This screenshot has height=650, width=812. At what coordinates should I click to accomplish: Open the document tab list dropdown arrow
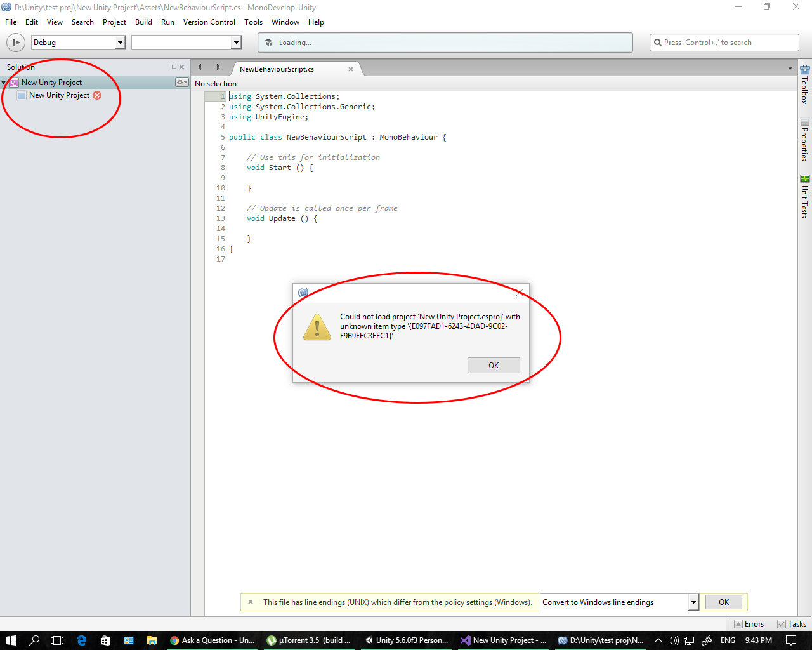(x=790, y=69)
